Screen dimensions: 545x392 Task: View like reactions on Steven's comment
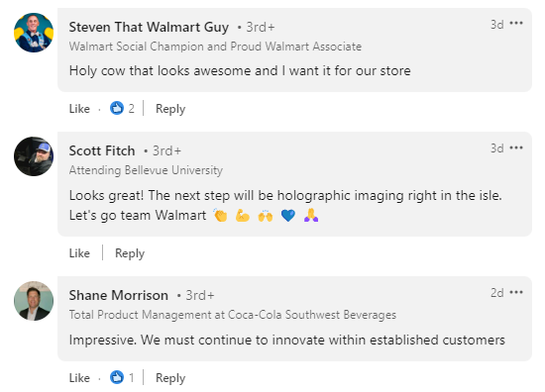coord(122,108)
